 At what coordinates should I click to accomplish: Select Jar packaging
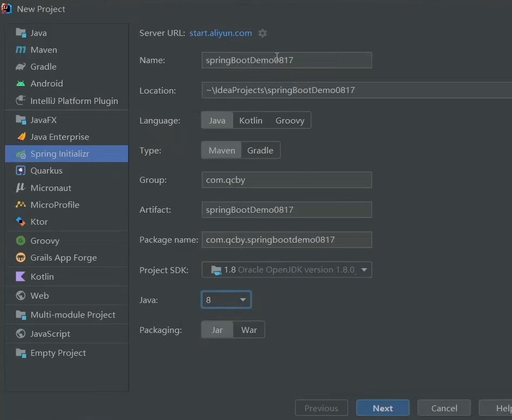coord(217,330)
